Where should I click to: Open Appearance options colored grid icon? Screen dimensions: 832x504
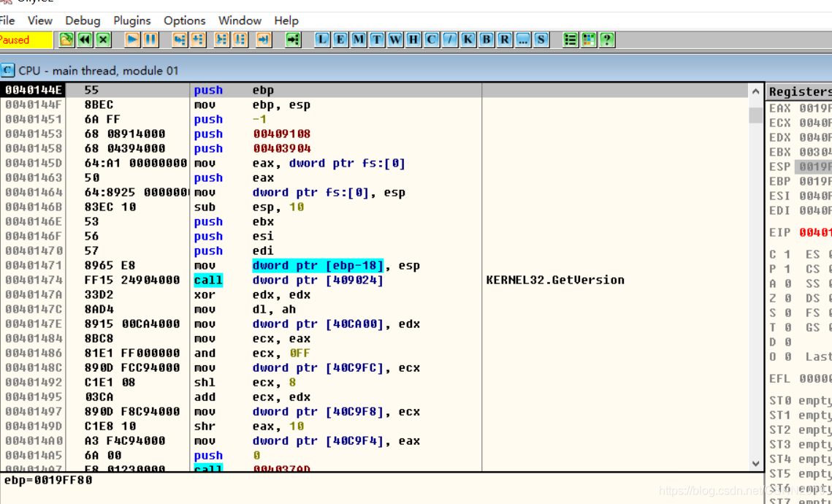coord(589,39)
